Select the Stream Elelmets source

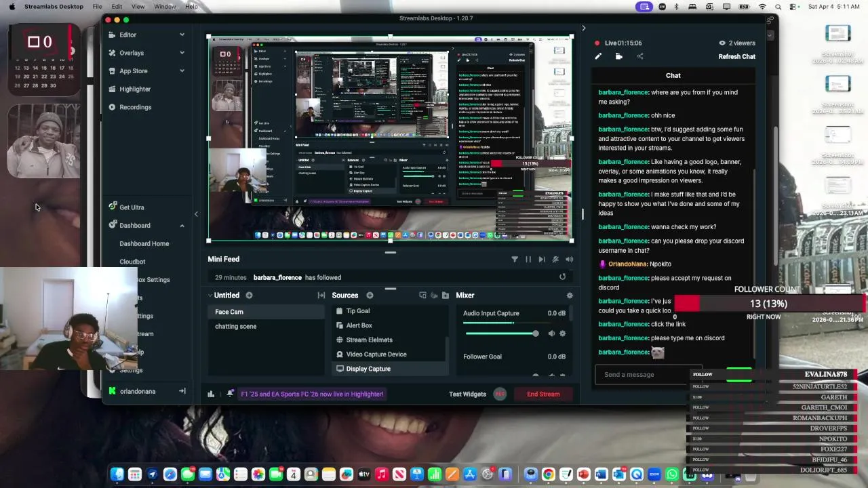(x=390, y=340)
